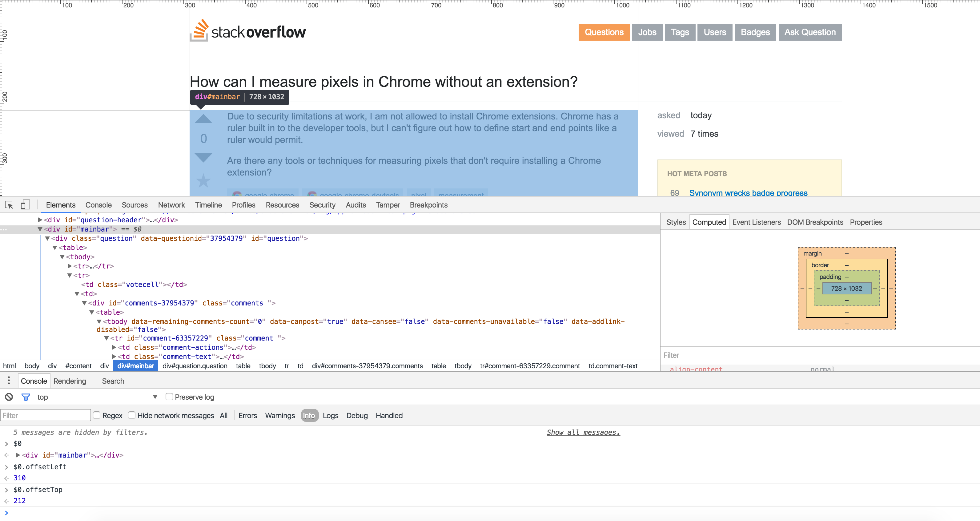Select the Sources panel icon
Viewport: 980px width, 521px height.
pyautogui.click(x=134, y=205)
